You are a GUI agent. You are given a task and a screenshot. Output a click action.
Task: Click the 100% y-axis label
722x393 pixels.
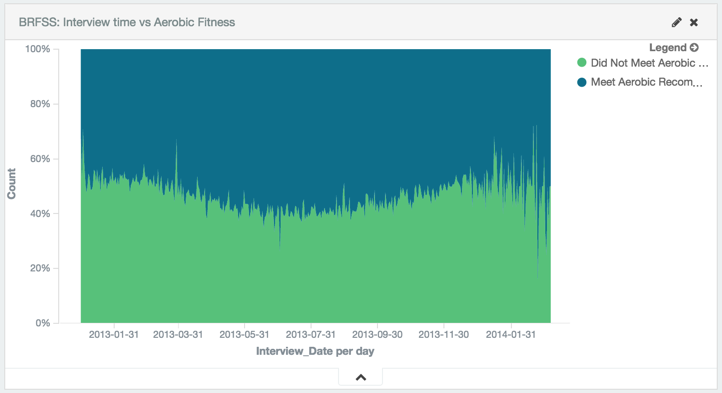point(37,49)
